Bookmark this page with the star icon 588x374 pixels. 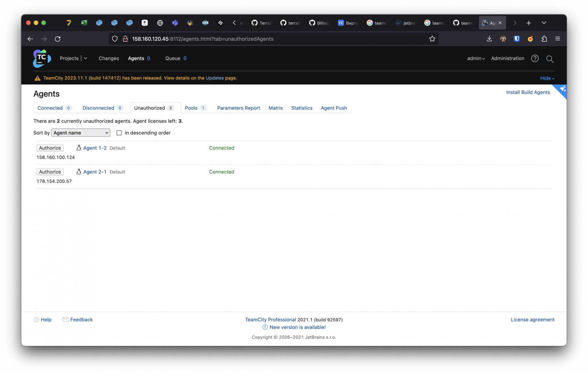click(432, 39)
